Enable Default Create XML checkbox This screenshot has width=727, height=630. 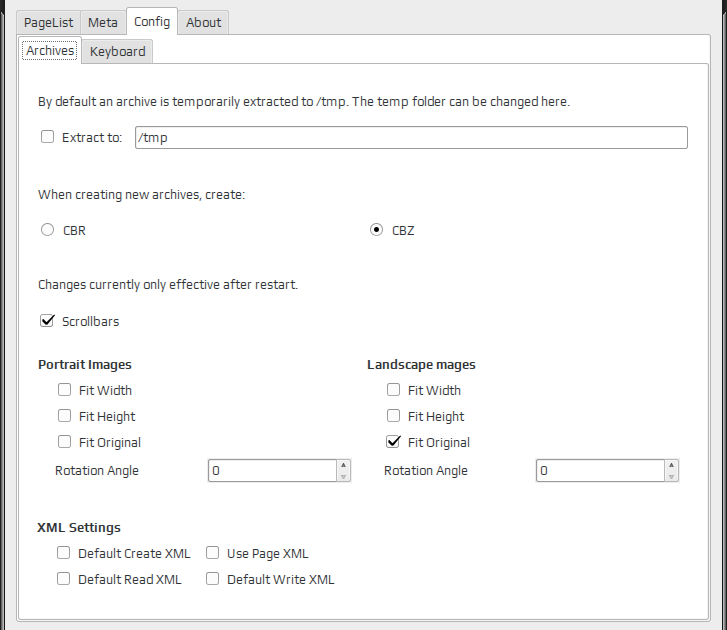[x=64, y=553]
